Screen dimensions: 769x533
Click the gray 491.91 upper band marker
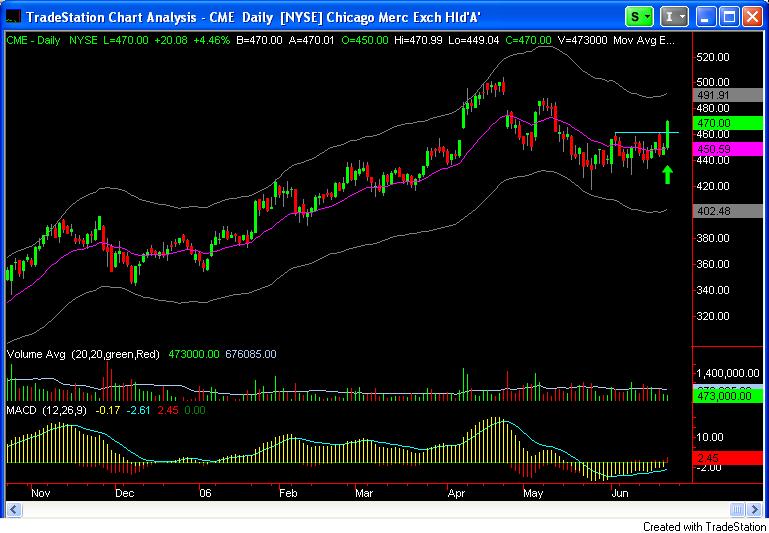pos(727,95)
